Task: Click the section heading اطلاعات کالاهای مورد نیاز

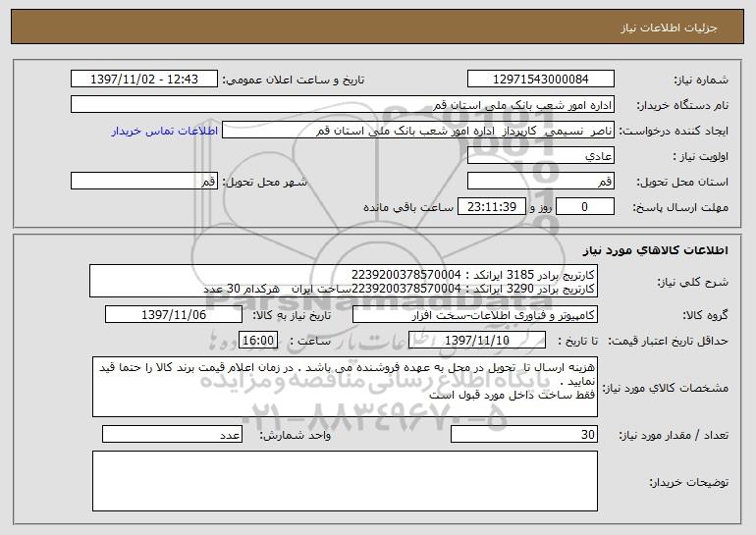Action: click(x=655, y=250)
